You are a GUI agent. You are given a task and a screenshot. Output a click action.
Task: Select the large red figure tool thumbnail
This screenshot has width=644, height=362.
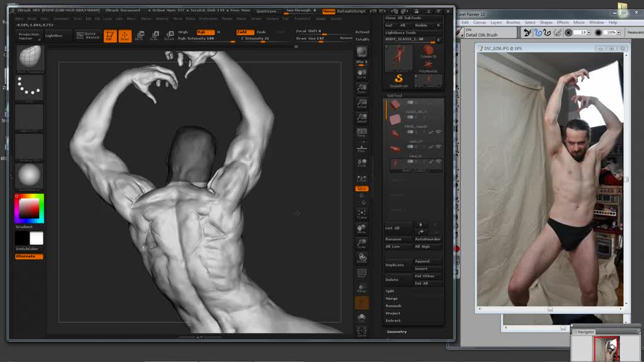coord(398,57)
